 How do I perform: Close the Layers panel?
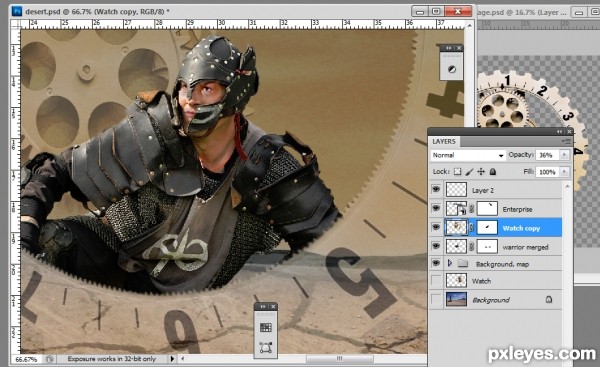[x=569, y=131]
